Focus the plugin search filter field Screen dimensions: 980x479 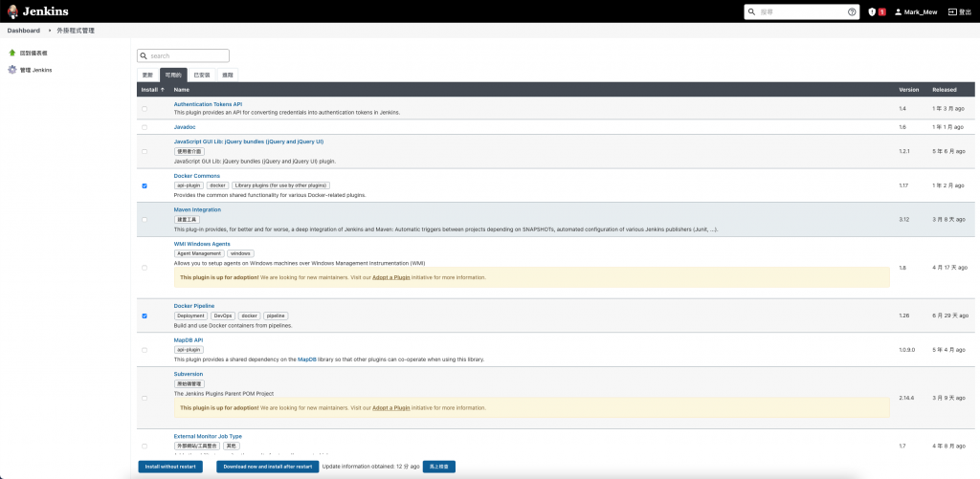[183, 55]
